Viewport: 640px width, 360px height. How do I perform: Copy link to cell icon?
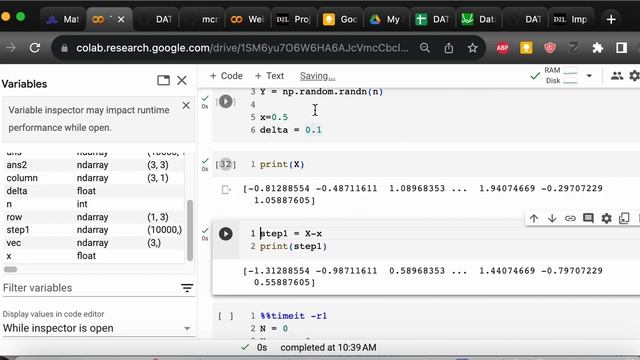point(570,218)
